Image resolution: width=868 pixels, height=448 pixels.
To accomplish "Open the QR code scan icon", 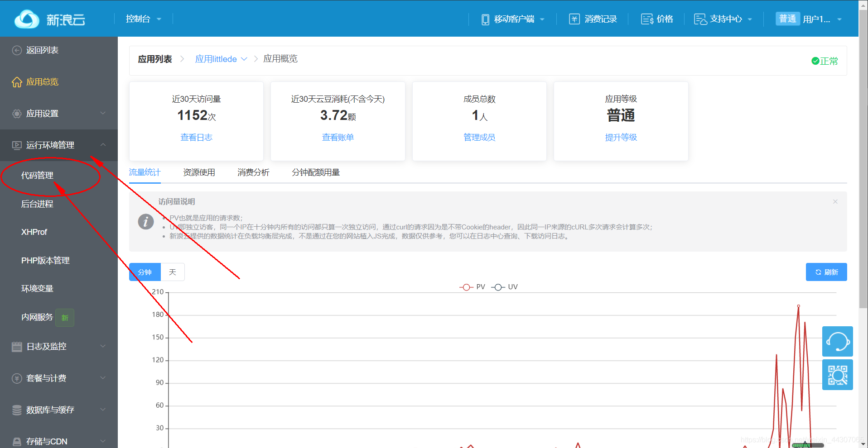I will point(837,375).
